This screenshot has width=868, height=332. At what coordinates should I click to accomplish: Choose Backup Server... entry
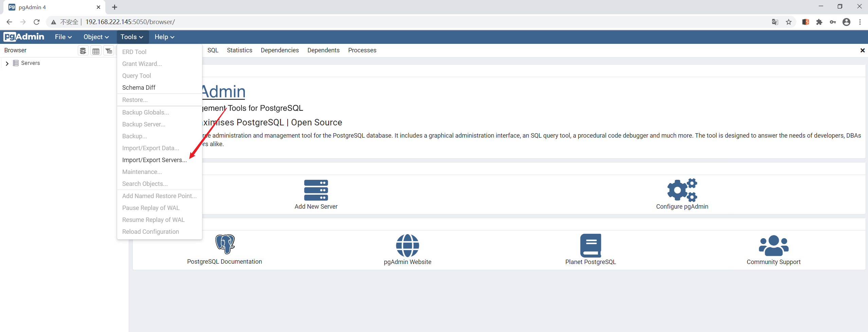coord(160,124)
